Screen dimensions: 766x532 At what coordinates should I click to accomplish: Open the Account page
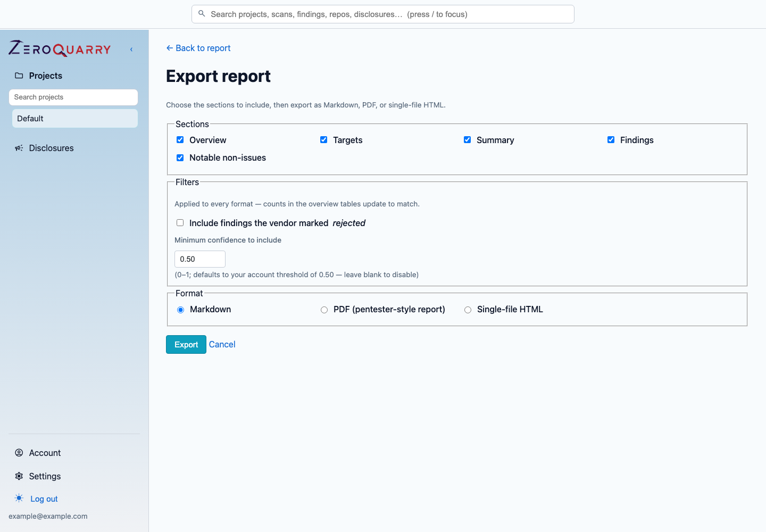click(45, 453)
